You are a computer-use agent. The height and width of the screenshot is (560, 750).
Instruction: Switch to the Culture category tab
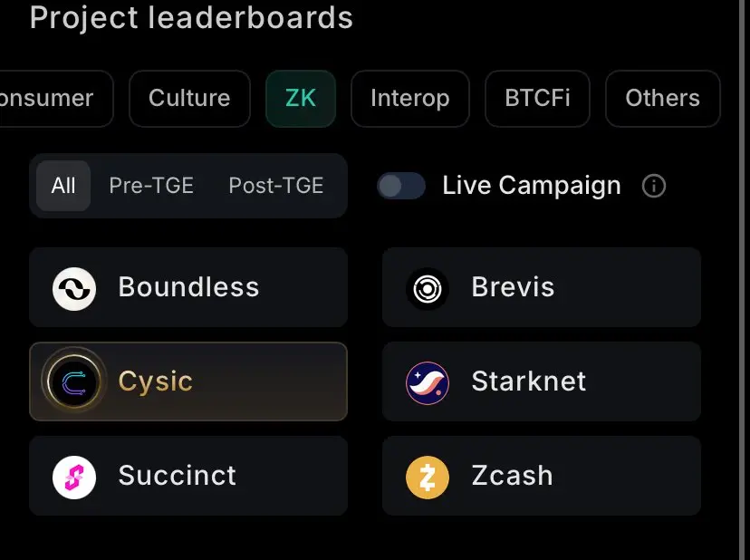coord(189,99)
